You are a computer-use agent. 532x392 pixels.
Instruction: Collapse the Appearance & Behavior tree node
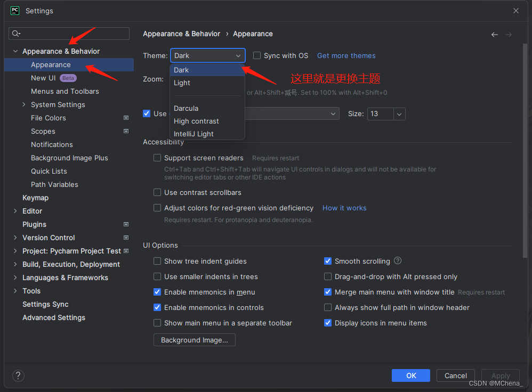pos(15,51)
